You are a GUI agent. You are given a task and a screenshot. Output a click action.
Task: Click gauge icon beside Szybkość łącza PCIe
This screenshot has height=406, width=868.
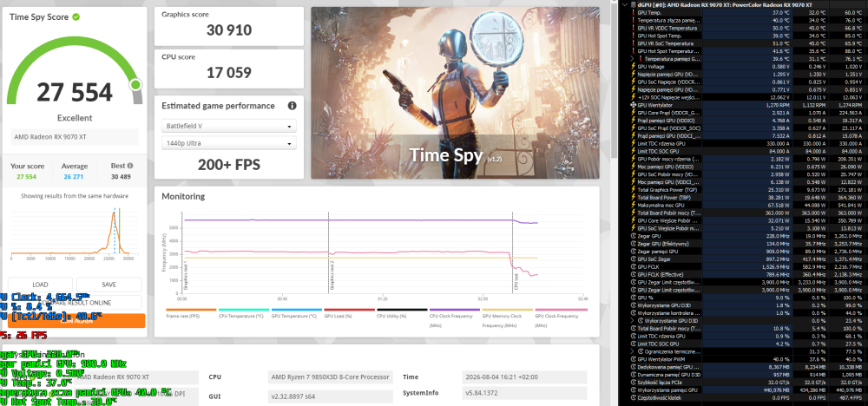point(635,383)
